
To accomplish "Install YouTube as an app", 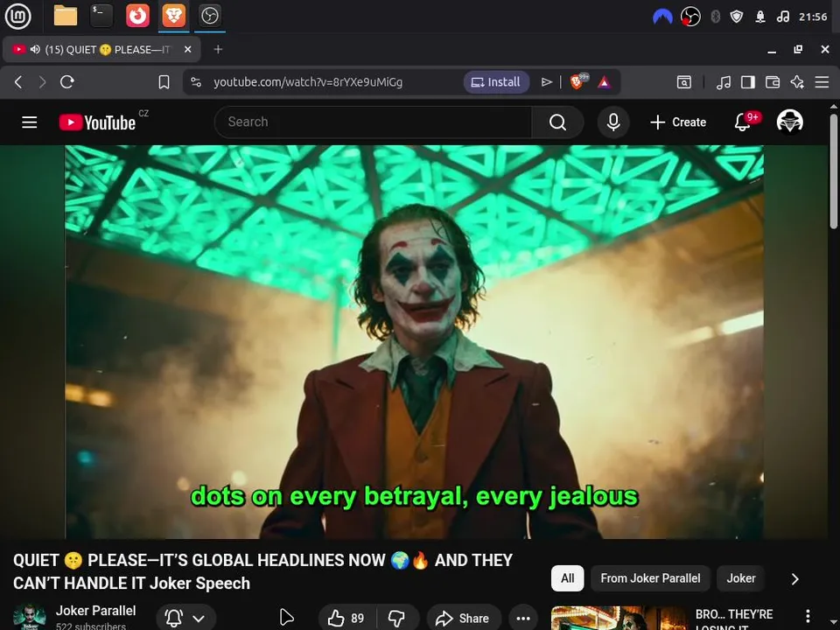I will click(x=496, y=82).
